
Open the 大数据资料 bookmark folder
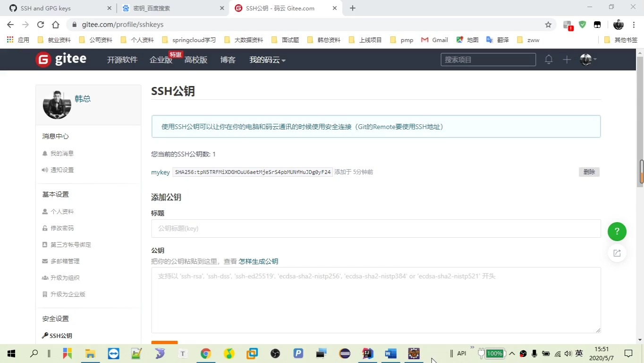tap(244, 40)
